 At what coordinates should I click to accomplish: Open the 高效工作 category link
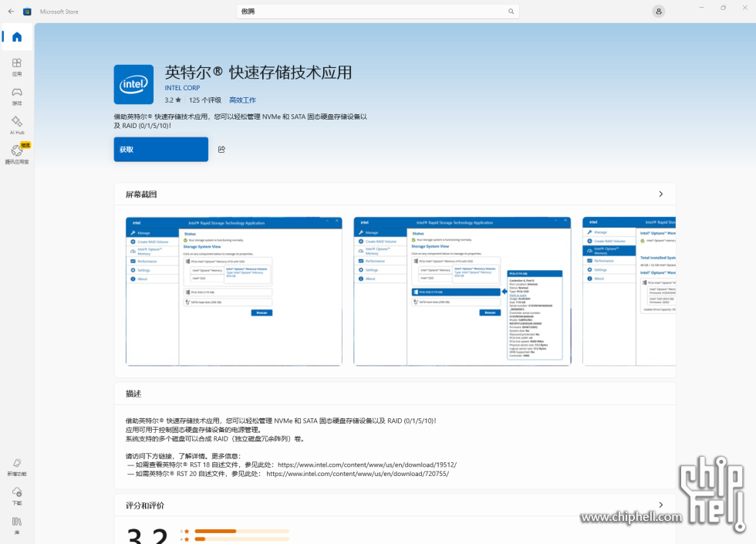point(242,100)
